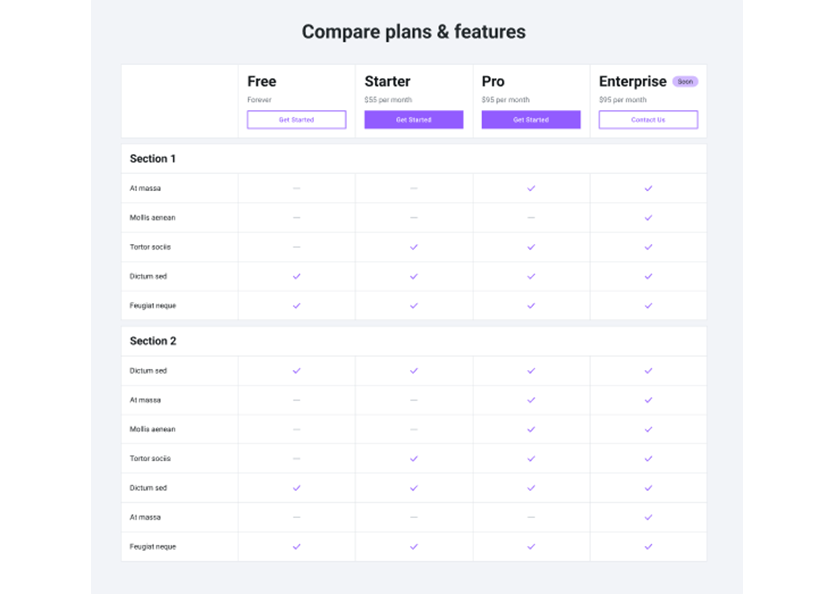This screenshot has width=834, height=594.
Task: Click Pro checkmark in Section 2 Mollis aenean row
Action: coord(531,429)
